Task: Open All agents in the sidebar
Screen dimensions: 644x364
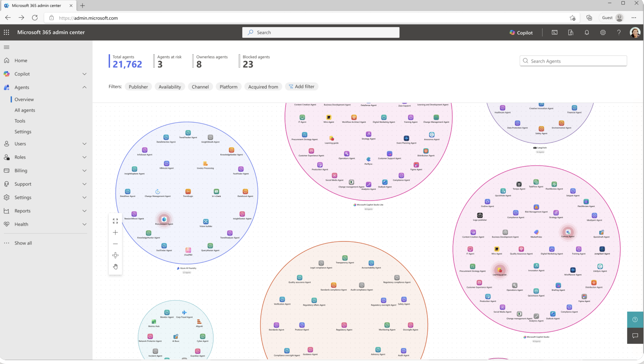Action: pos(25,110)
